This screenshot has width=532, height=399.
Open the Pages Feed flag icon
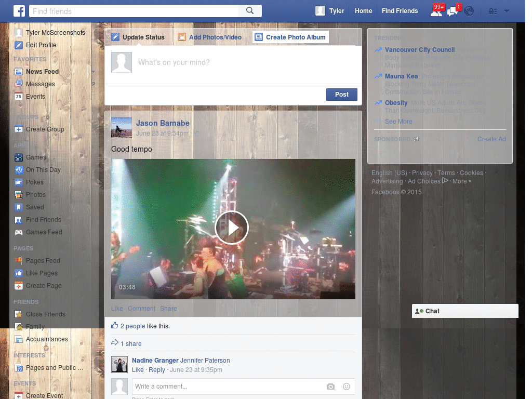click(19, 261)
